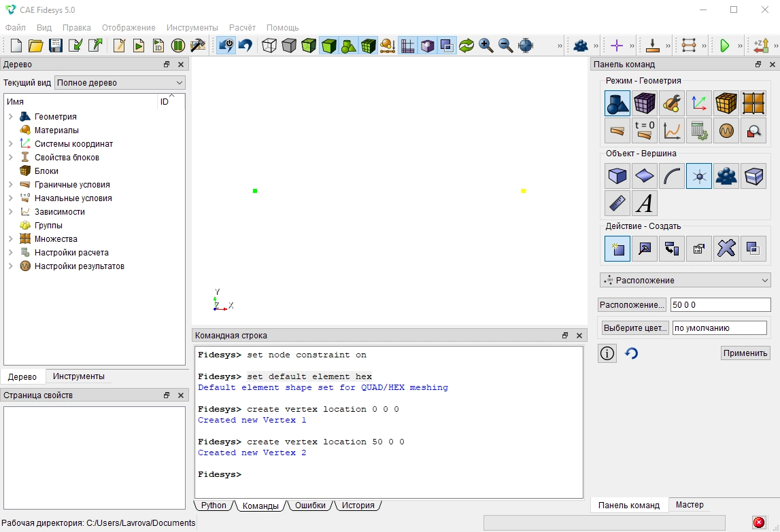Select the Curve object icon

(672, 176)
